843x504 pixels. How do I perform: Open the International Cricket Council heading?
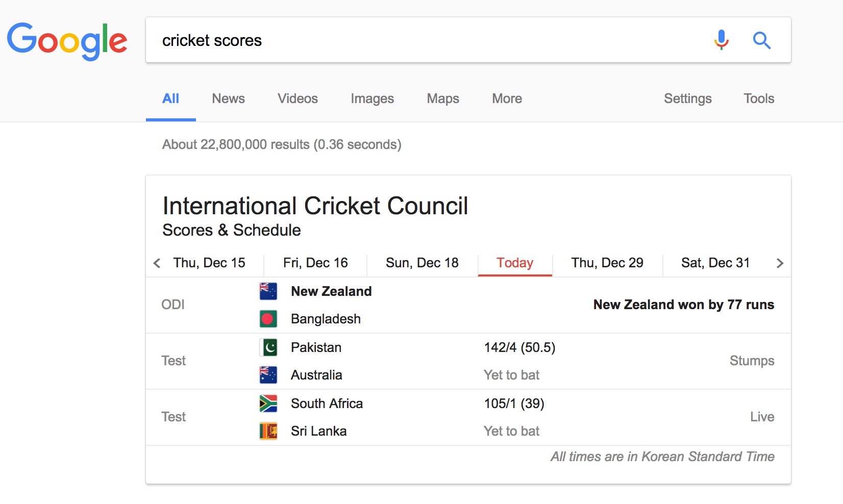click(315, 206)
